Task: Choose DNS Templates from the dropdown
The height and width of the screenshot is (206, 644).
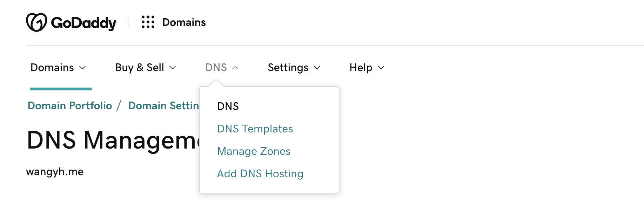Action: pyautogui.click(x=255, y=129)
